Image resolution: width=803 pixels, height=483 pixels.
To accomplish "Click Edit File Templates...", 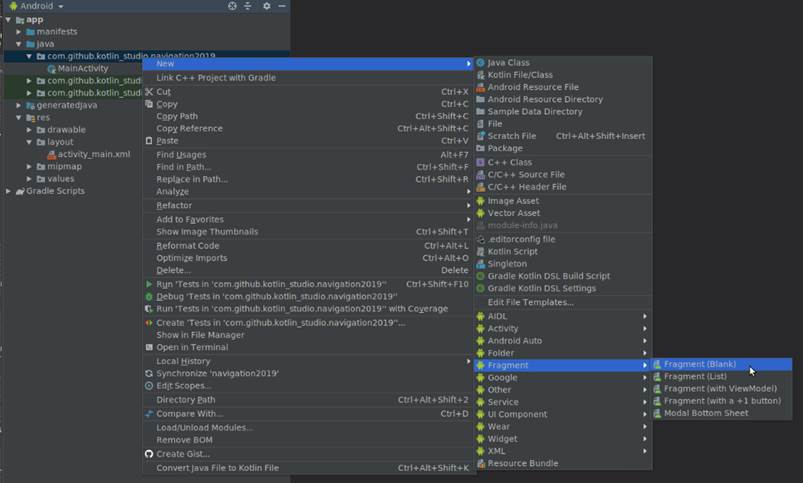I will (563, 302).
